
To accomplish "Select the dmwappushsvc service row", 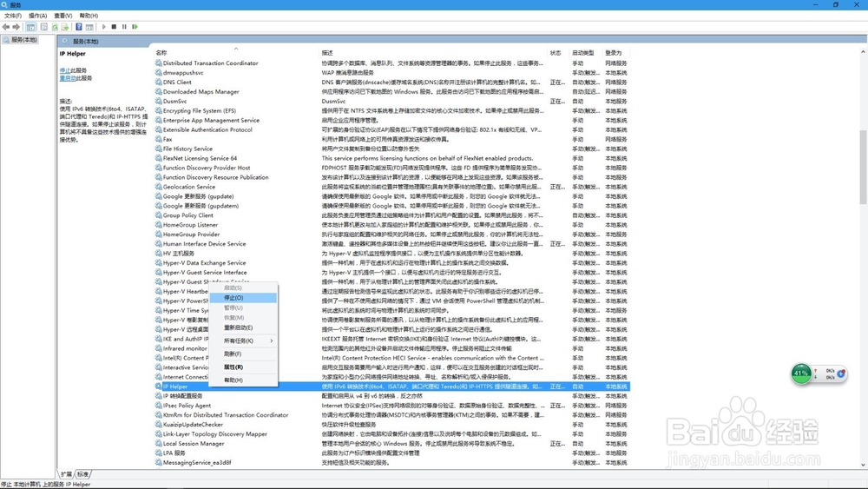I will (392, 73).
